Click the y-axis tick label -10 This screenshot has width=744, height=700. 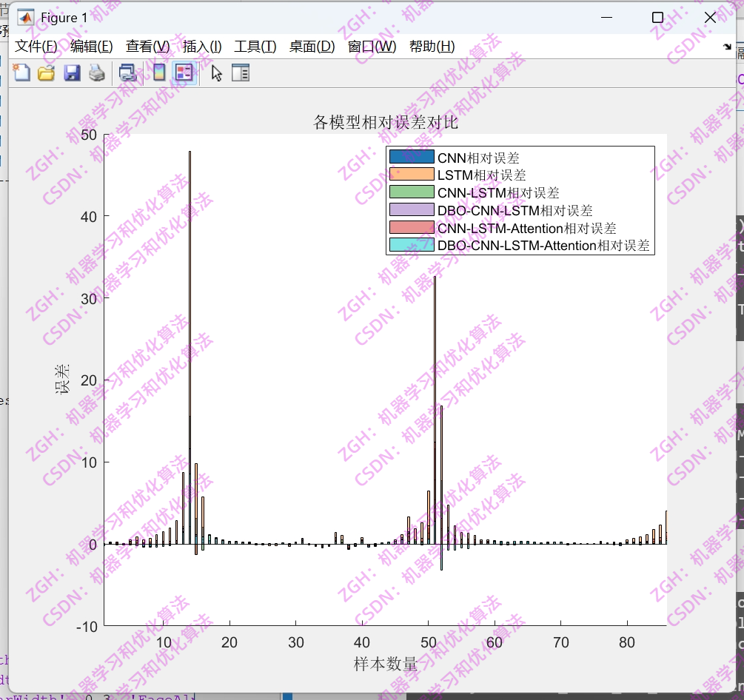point(87,627)
